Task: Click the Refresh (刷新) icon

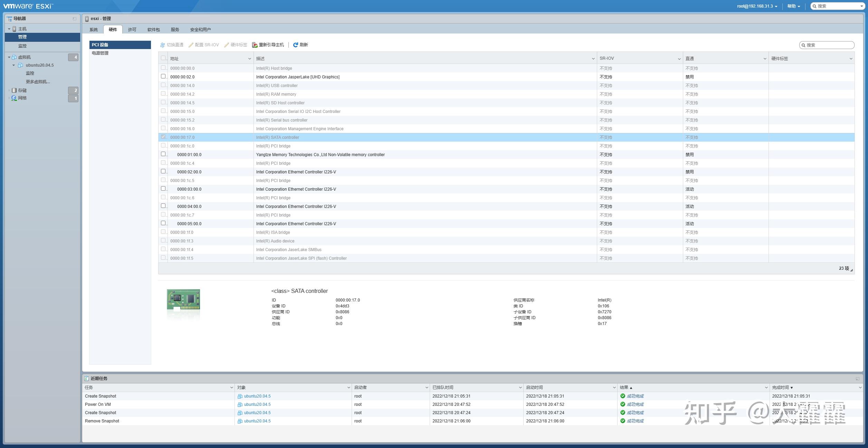Action: [x=296, y=45]
